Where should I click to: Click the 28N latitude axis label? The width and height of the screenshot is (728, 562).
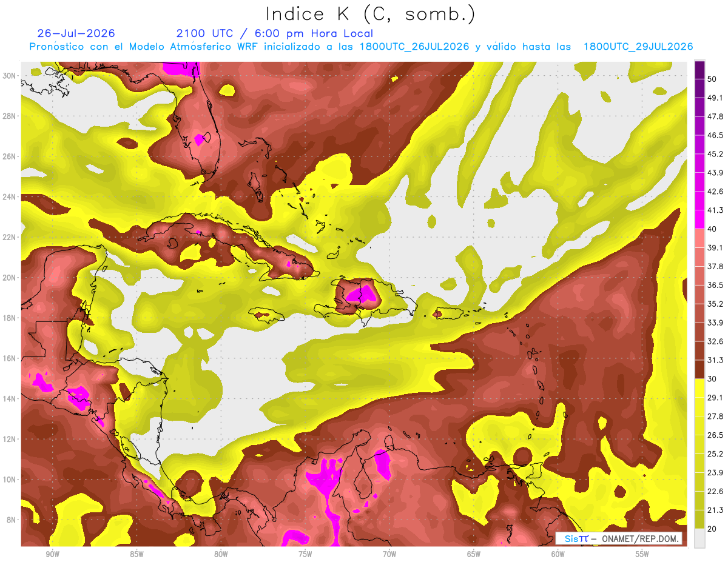10,116
